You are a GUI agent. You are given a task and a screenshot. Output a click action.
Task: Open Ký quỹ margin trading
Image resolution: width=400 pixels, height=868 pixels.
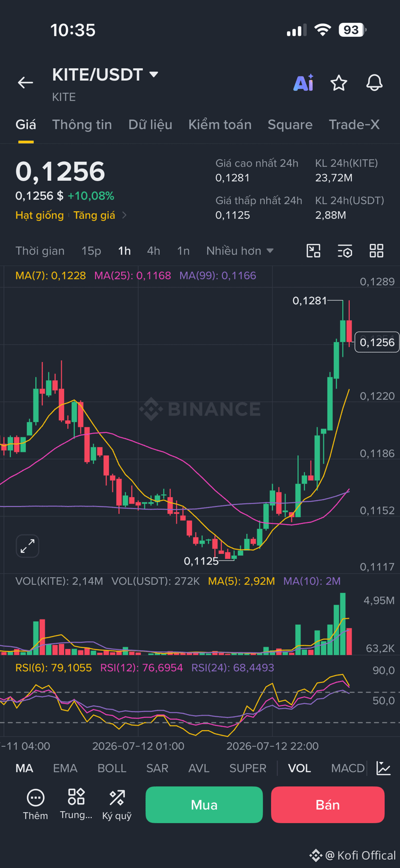[117, 805]
